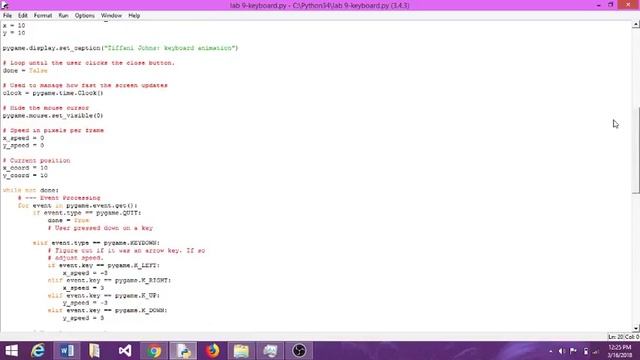Click the line 'clock = pygame.time.Clock()'
Image resolution: width=640 pixels, height=360 pixels.
(x=53, y=93)
